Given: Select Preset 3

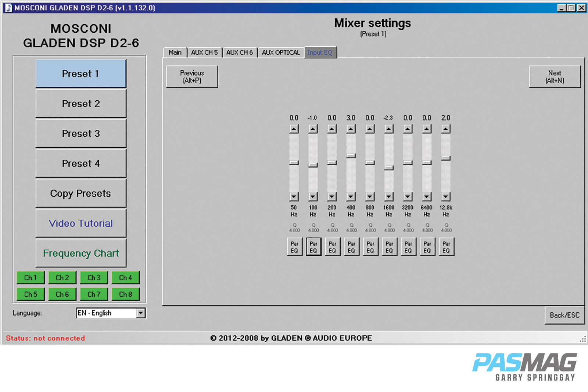Looking at the screenshot, I should click(x=81, y=133).
